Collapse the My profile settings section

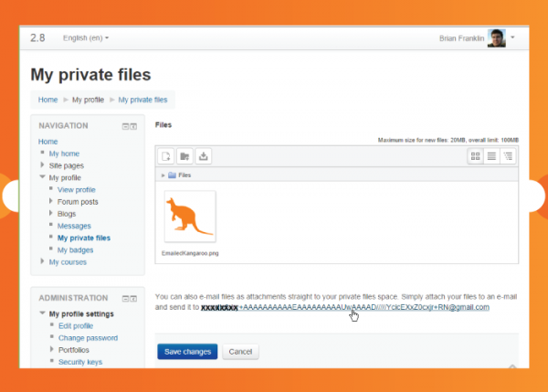tap(42, 313)
